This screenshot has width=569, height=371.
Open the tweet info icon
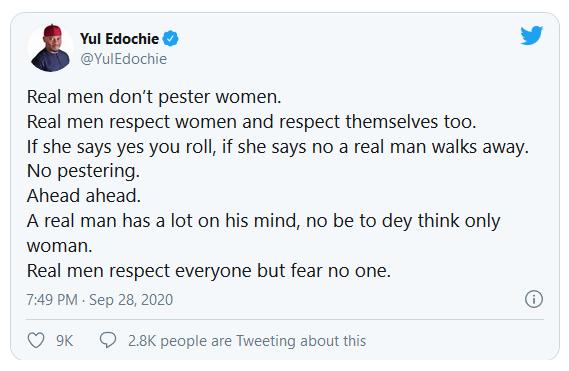coord(534,299)
